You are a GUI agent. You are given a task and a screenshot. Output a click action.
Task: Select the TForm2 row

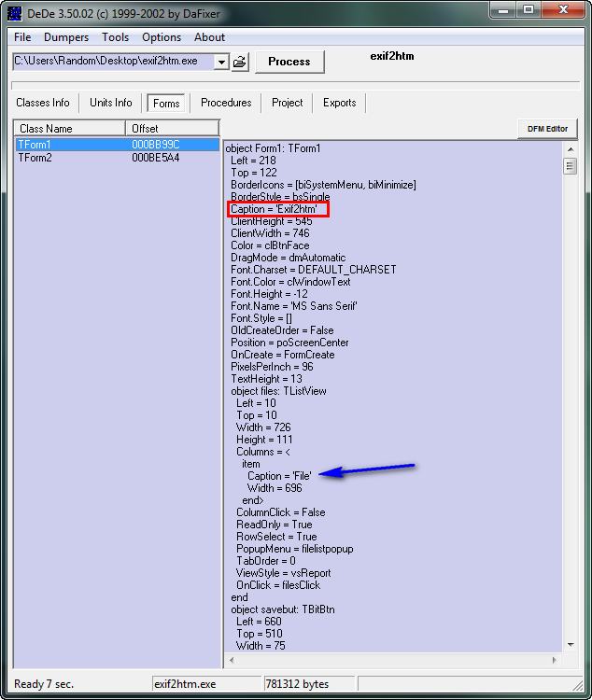117,158
